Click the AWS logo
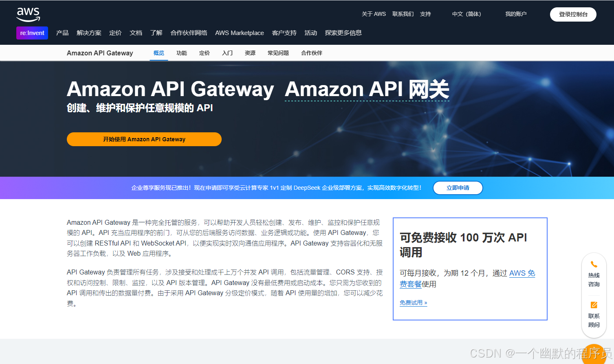This screenshot has width=614, height=364. (28, 14)
